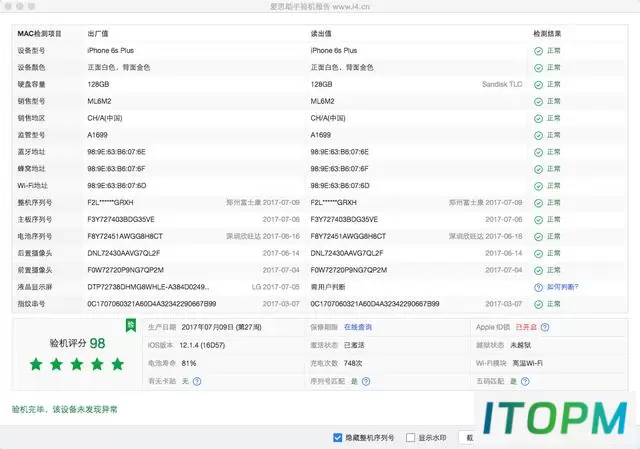Click the green check icon for 销售地区
The width and height of the screenshot is (640, 449).
tap(538, 118)
